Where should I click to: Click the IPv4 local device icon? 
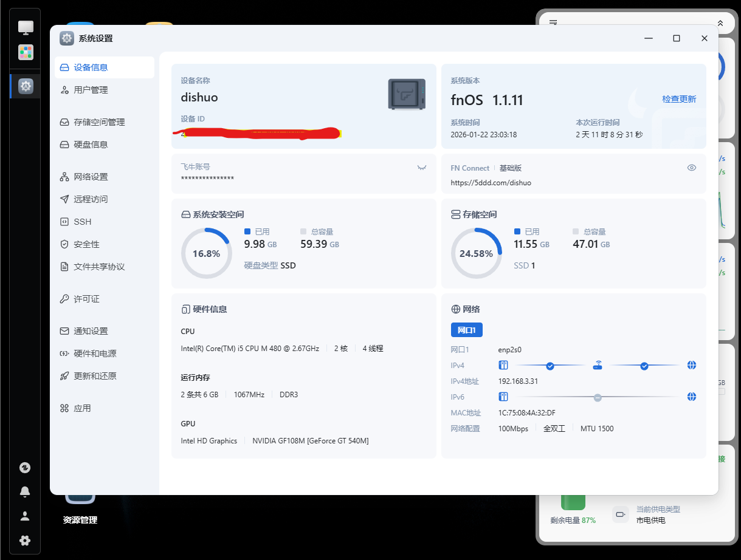[x=503, y=366]
